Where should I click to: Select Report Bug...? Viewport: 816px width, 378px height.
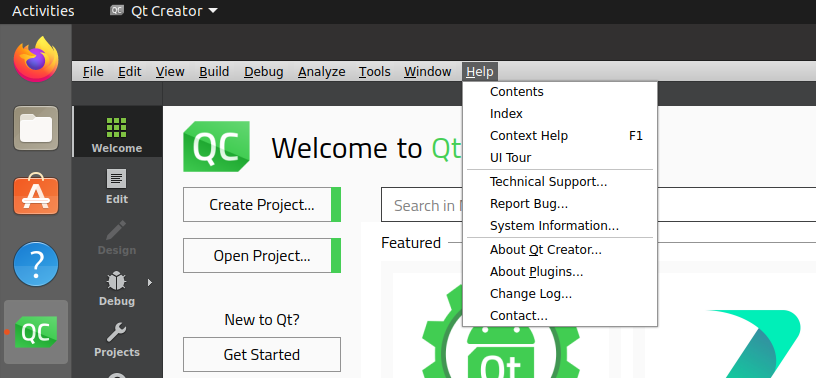(x=560, y=204)
